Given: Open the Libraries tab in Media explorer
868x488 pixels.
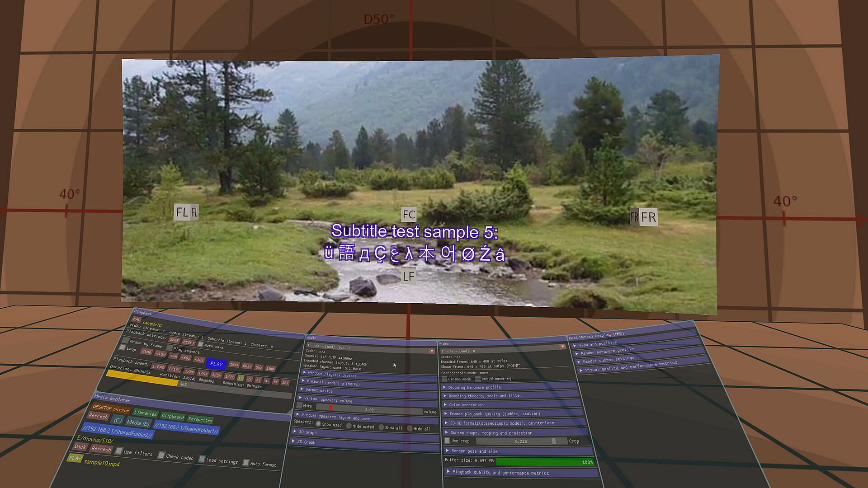Looking at the screenshot, I should pyautogui.click(x=145, y=413).
